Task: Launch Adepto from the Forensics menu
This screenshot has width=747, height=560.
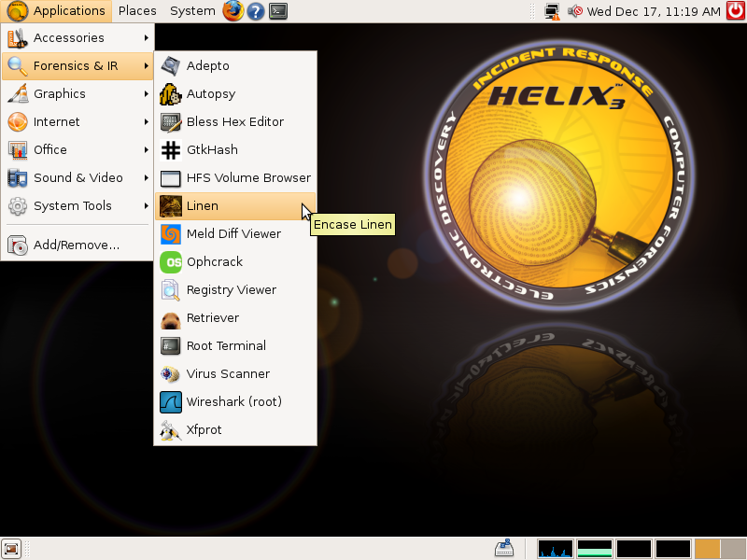Action: tap(207, 65)
